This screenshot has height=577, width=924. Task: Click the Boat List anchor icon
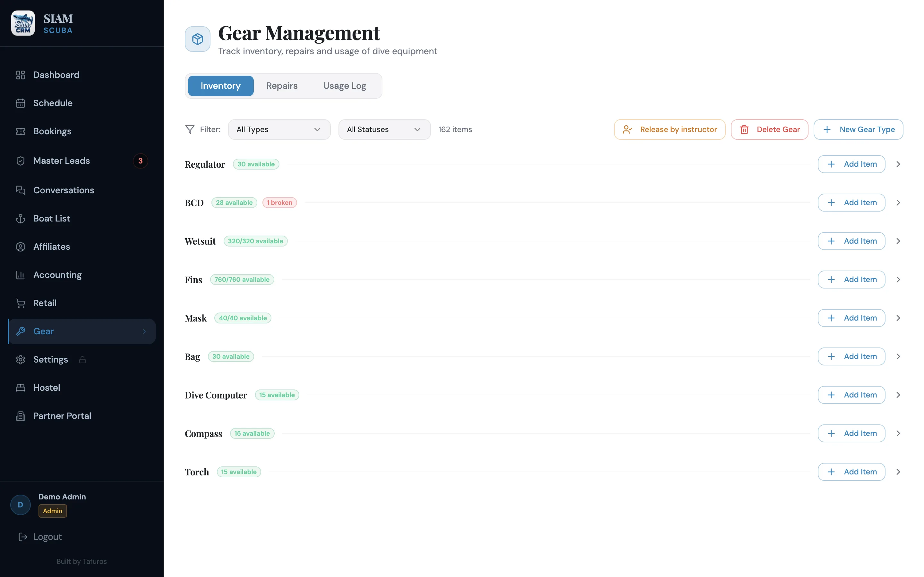[x=21, y=218]
